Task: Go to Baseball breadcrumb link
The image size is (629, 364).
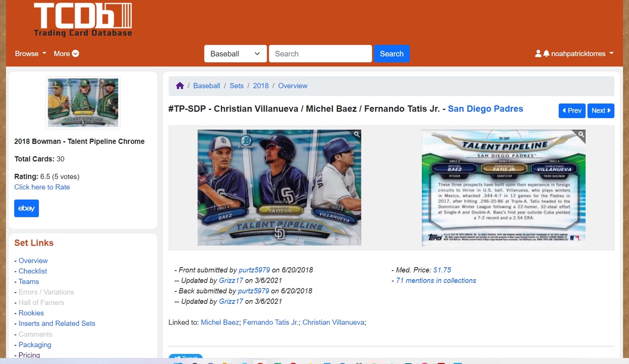Action: [x=206, y=86]
